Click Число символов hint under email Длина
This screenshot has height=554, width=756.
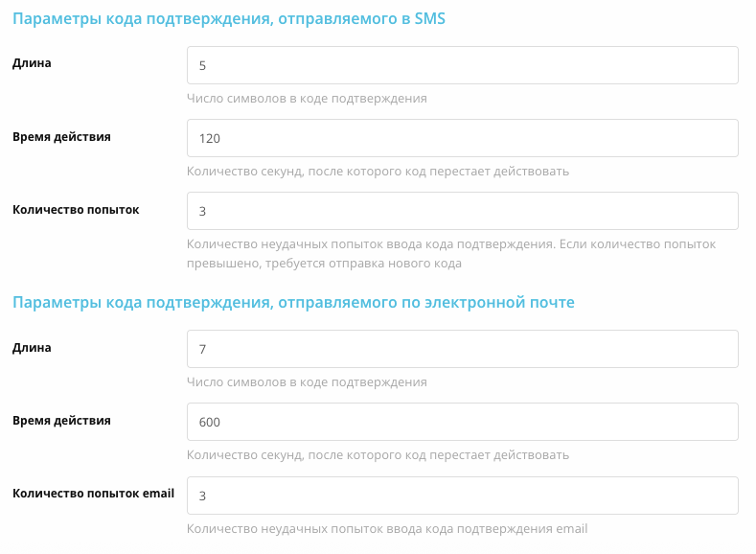[307, 381]
